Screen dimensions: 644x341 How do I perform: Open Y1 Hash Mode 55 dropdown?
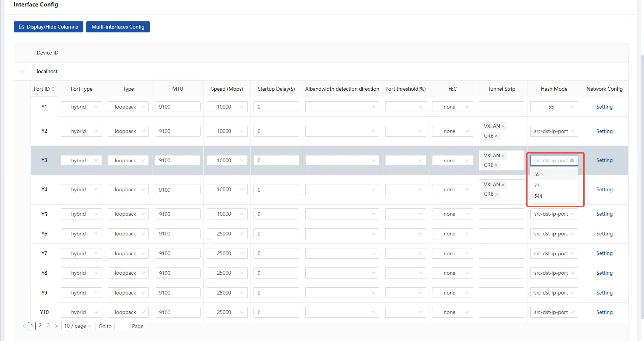pos(554,107)
